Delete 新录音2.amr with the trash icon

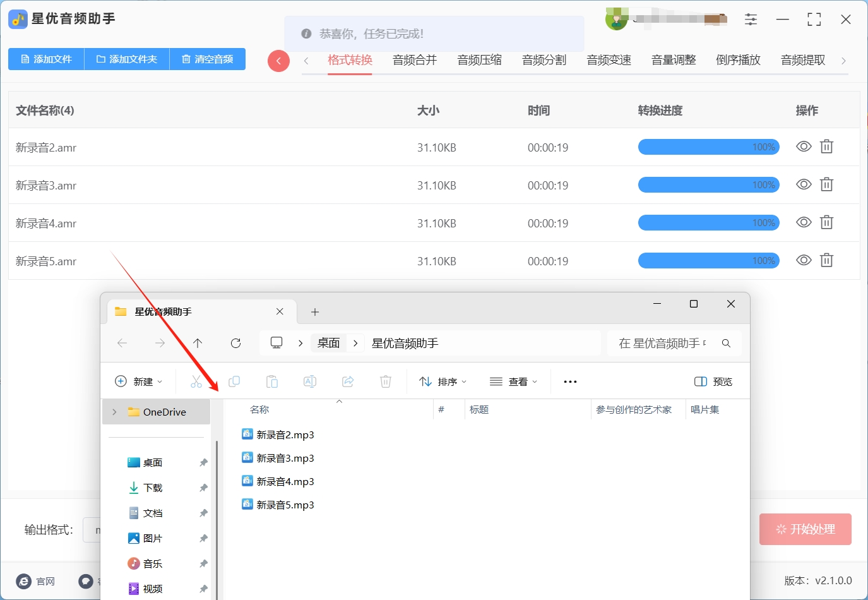(x=826, y=147)
